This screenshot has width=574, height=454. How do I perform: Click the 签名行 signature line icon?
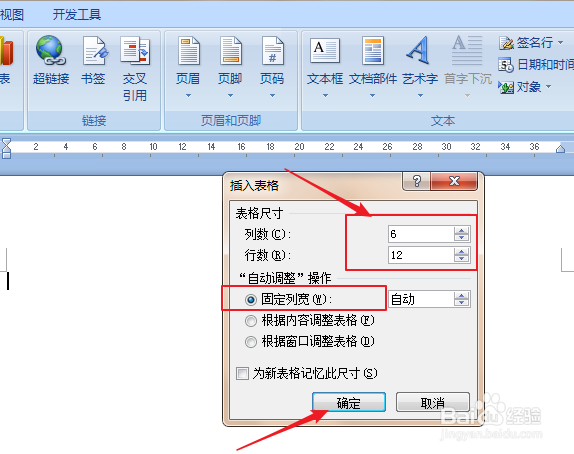point(506,43)
